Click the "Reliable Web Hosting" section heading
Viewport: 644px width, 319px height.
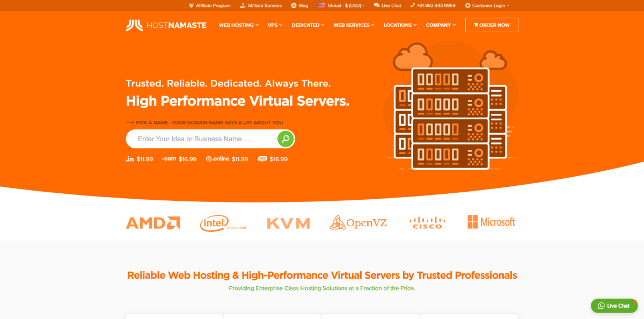tap(322, 275)
